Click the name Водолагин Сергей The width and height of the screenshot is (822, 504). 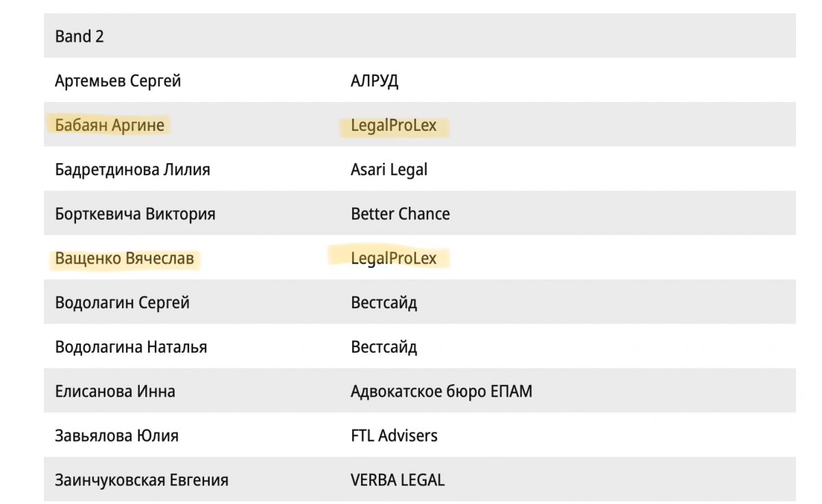click(122, 303)
